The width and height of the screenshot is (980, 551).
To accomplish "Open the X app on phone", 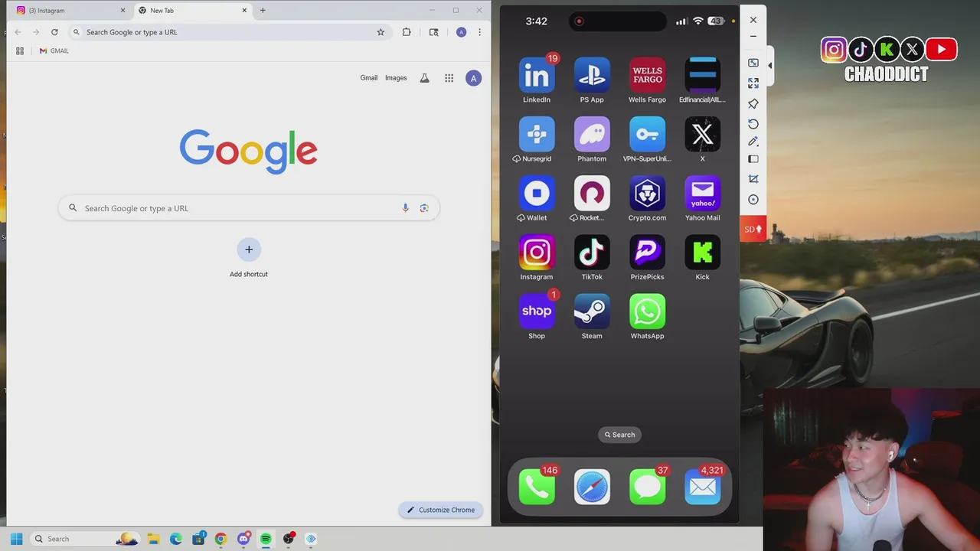I will (x=702, y=135).
